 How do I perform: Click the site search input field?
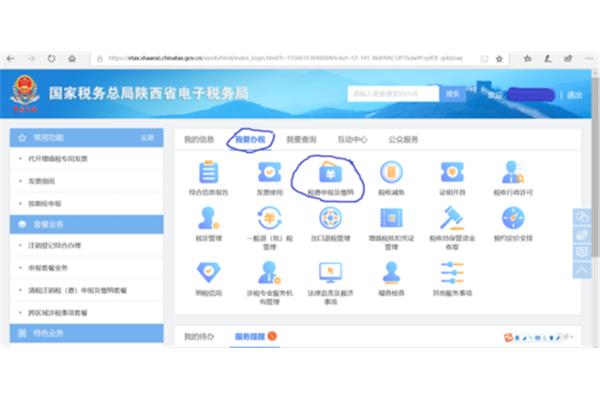coord(393,94)
